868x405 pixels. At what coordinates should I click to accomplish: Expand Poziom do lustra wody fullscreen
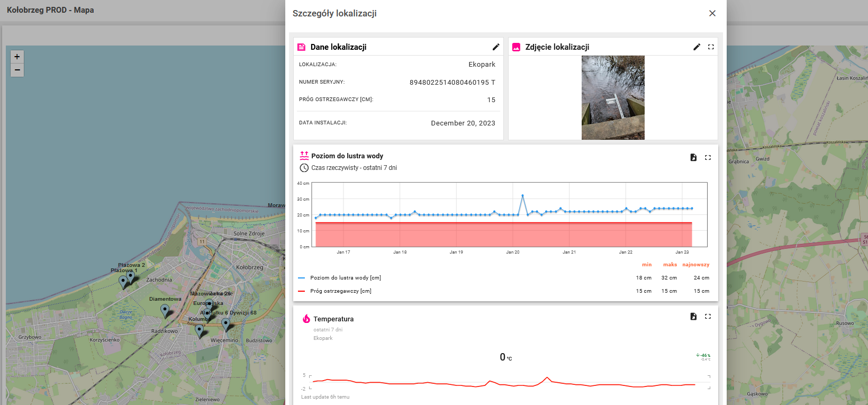point(708,157)
